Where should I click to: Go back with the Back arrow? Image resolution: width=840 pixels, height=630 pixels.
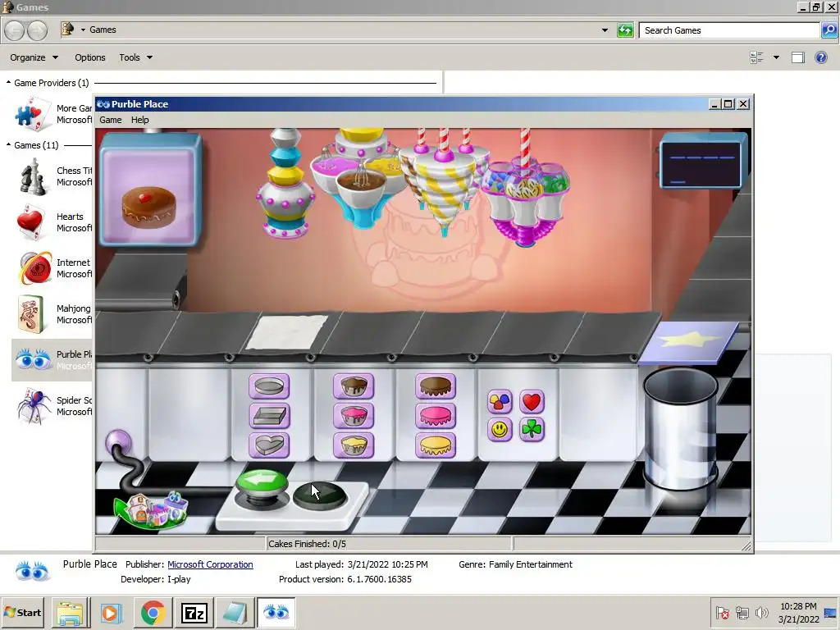[x=15, y=30]
